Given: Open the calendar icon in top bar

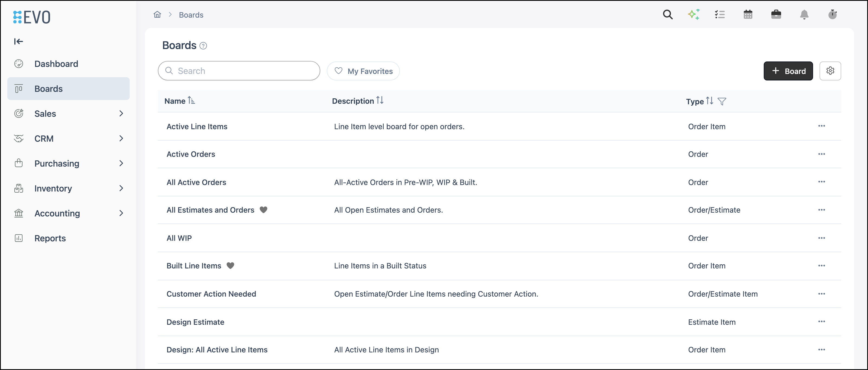Looking at the screenshot, I should [x=748, y=14].
